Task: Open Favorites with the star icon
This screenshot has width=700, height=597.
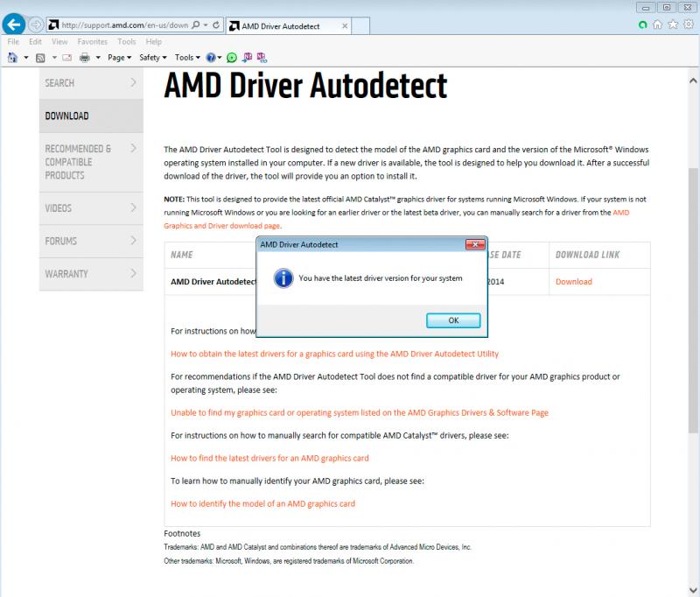Action: pos(673,25)
